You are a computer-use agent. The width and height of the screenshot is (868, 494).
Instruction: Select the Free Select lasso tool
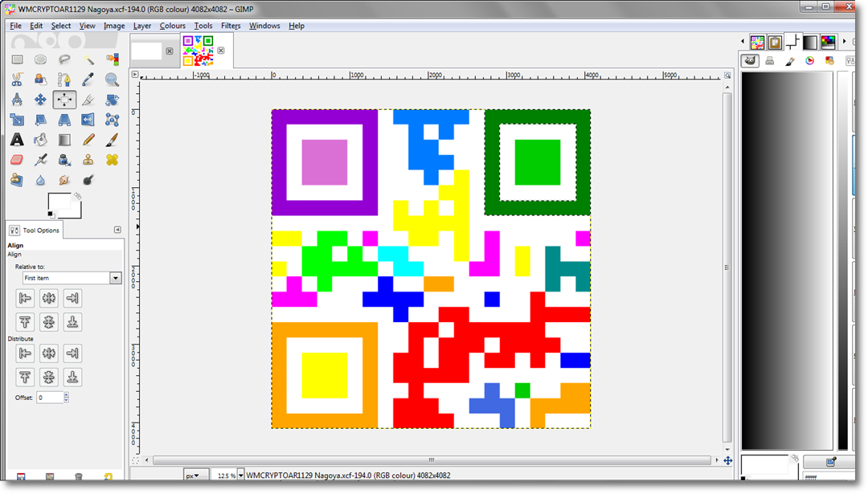point(64,59)
